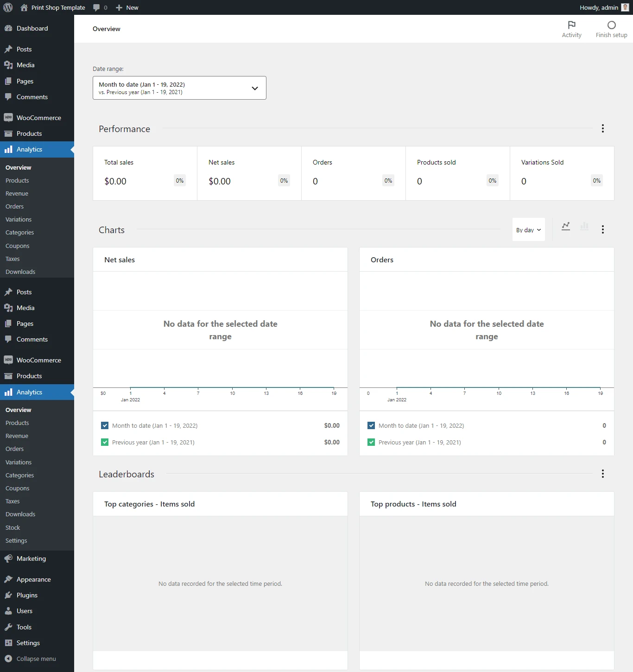Click the Finish setup circle icon
The image size is (633, 672).
tap(612, 25)
